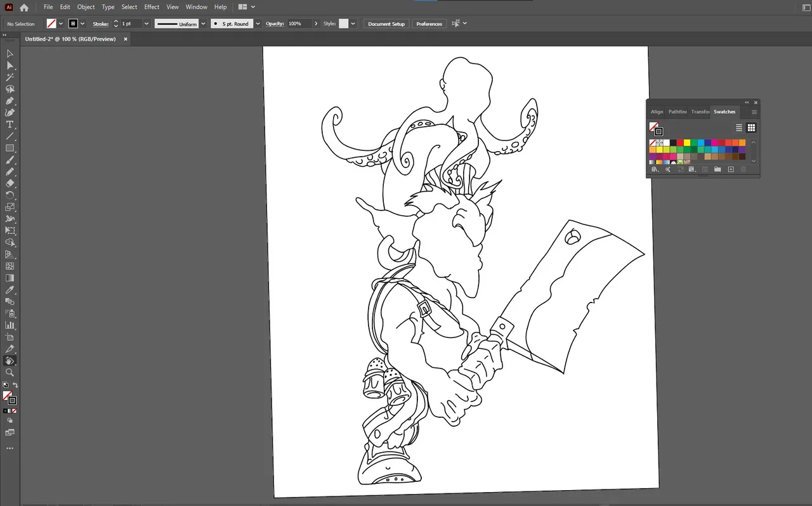Toggle Draw mode button in toolbar
The height and width of the screenshot is (506, 812).
coord(10,420)
